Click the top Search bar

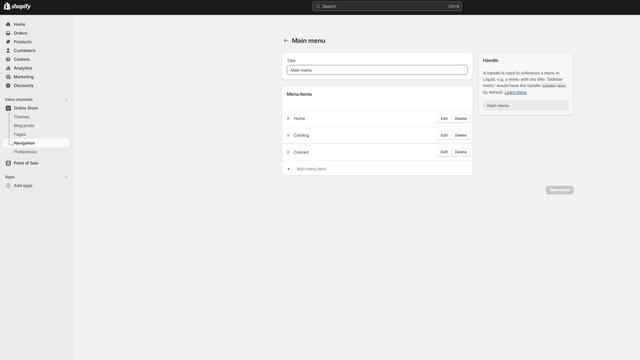(387, 6)
